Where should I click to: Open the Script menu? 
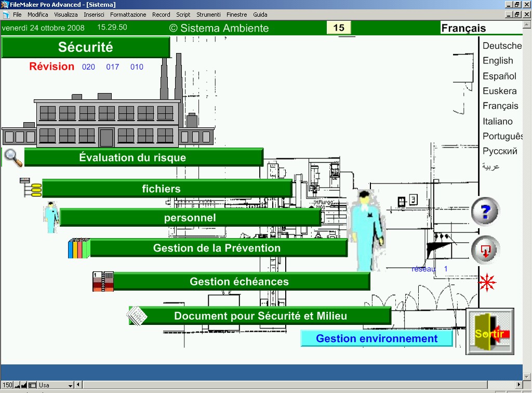[x=183, y=15]
